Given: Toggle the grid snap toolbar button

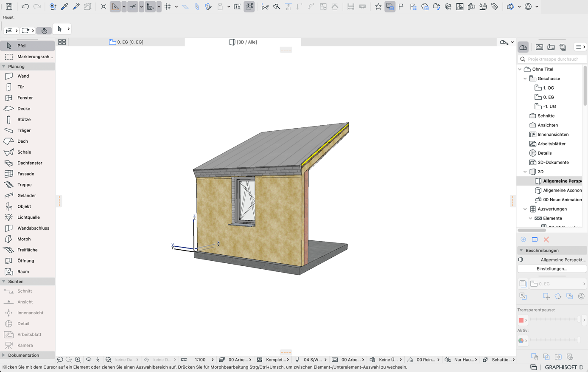Looking at the screenshot, I should 168,7.
